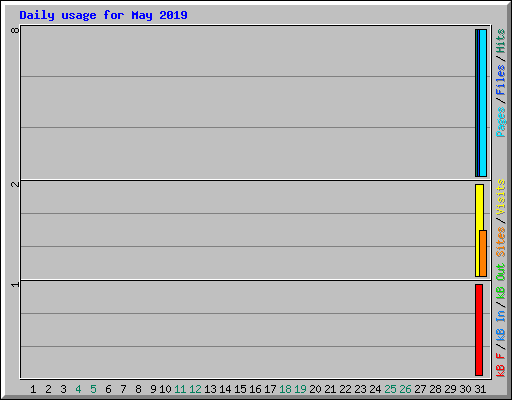Image resolution: width=512 pixels, height=400 pixels.
Task: Click the orange Sites bar for day 31
Action: tap(483, 253)
